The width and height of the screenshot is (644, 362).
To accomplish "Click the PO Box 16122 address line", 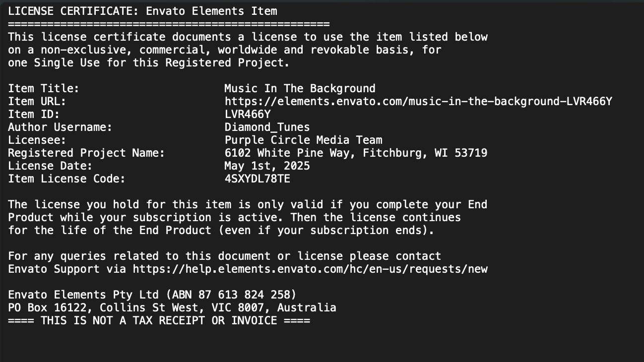I will pos(172,308).
